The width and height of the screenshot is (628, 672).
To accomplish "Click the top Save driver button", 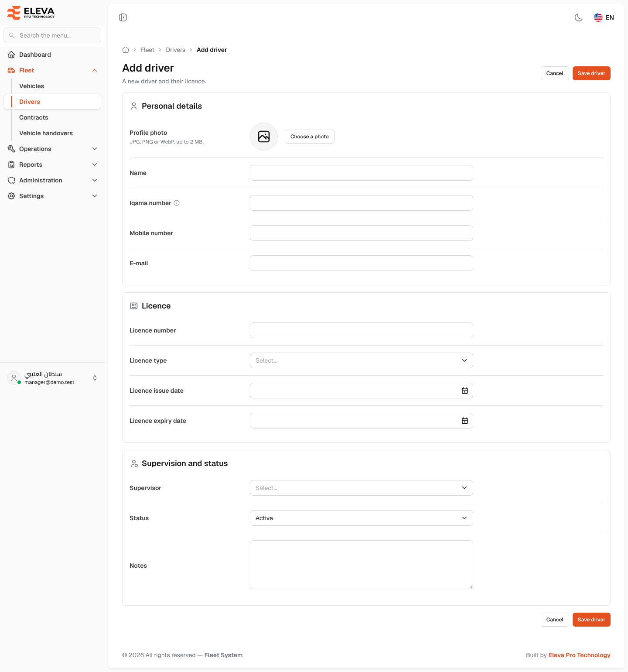I will (591, 73).
